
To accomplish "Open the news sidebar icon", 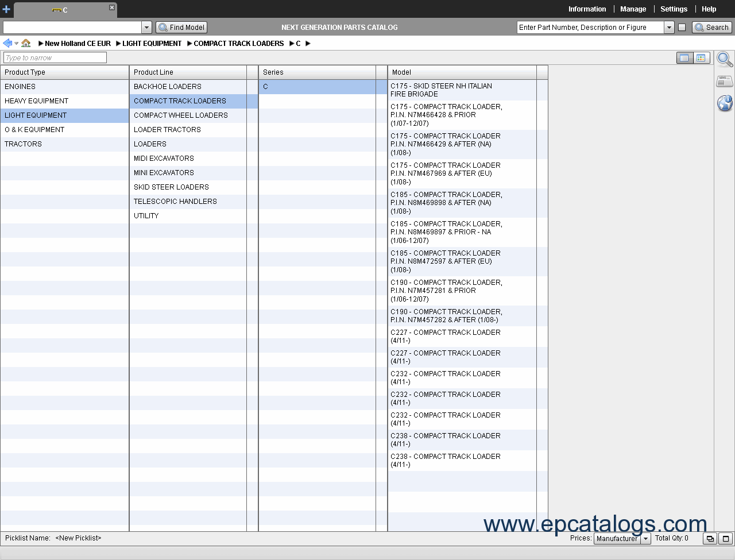I will (725, 82).
